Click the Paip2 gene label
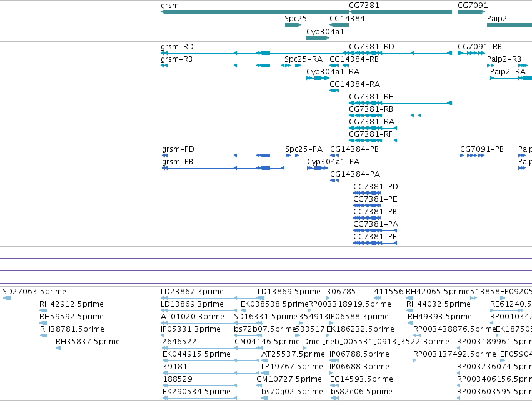532x401 pixels. pos(497,18)
